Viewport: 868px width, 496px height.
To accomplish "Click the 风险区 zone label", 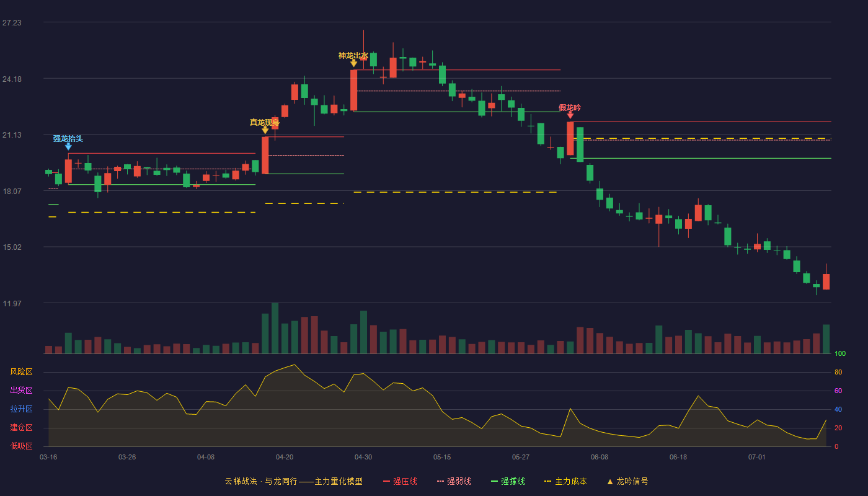I will (x=21, y=372).
